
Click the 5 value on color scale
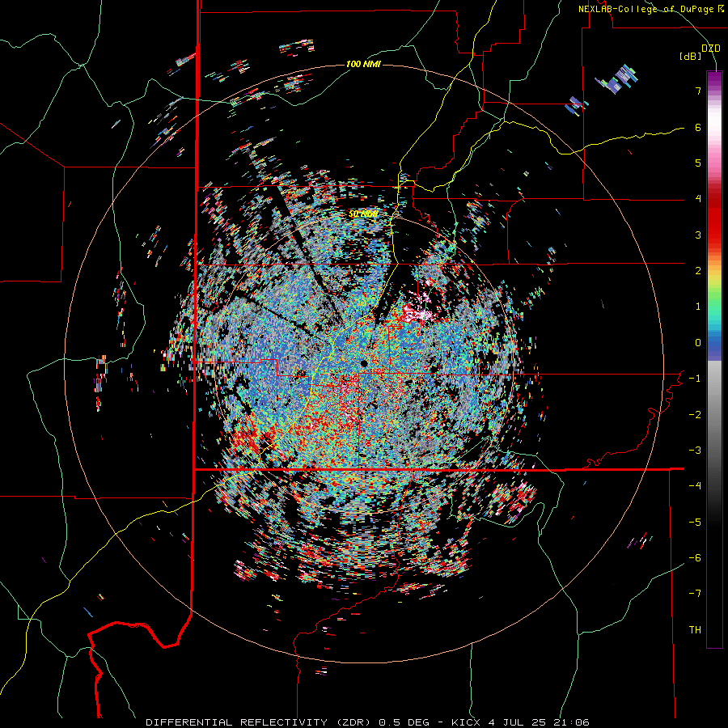[x=698, y=163]
